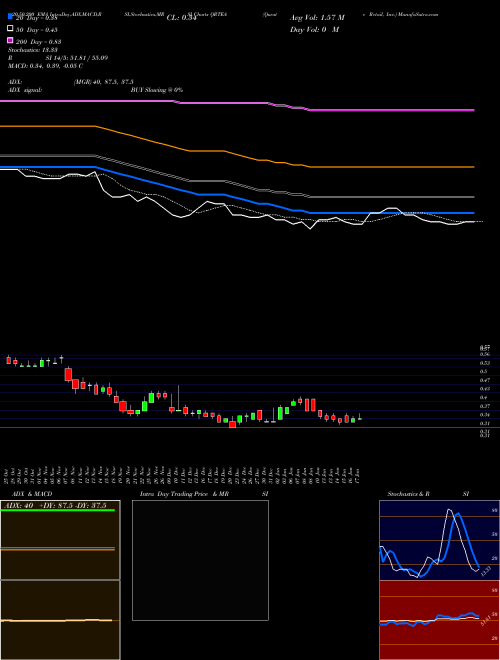Click the 'Stochastics & R' panel title

(408, 494)
